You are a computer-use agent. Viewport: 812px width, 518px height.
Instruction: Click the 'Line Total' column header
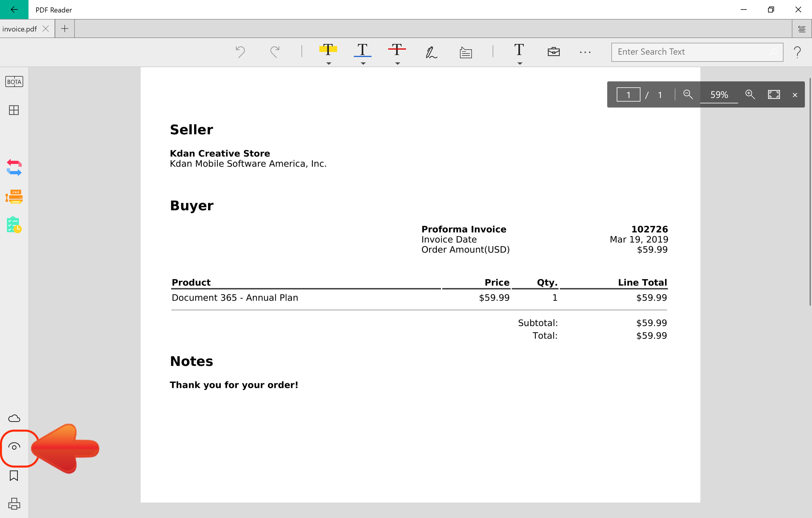642,282
